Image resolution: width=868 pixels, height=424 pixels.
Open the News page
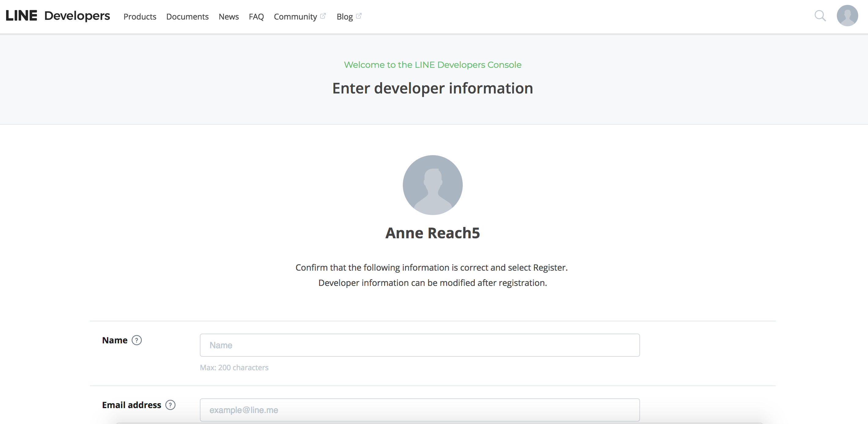[x=228, y=16]
